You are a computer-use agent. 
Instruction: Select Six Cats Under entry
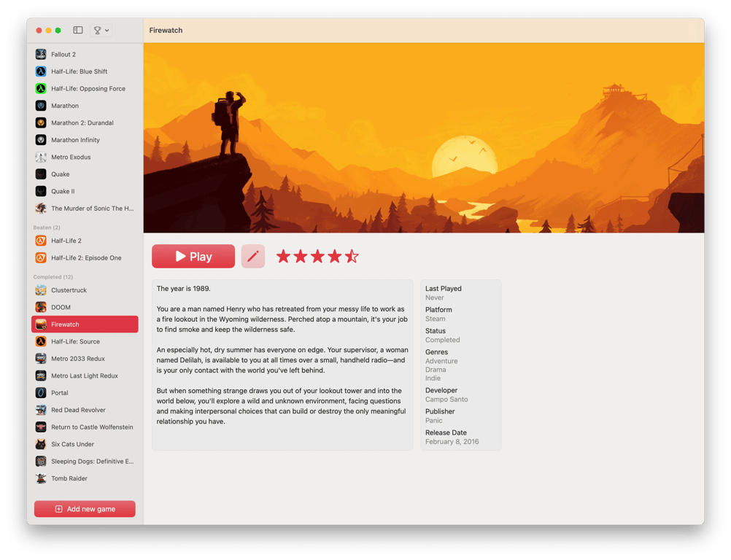85,444
